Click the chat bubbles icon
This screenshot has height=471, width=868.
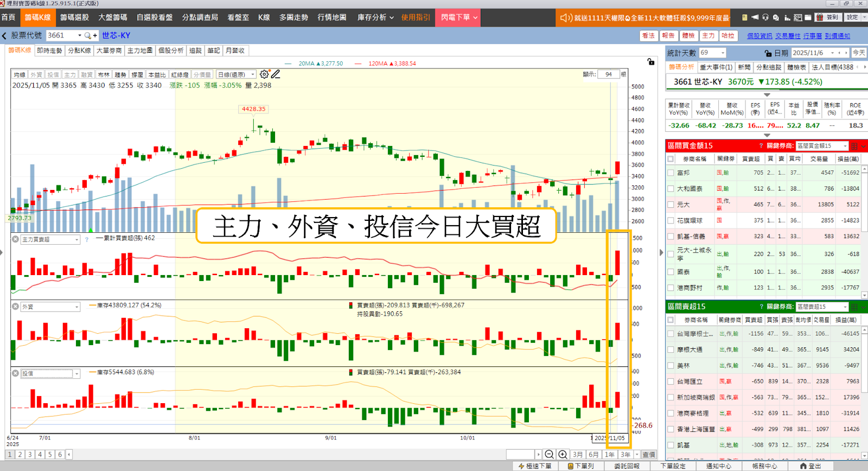click(x=776, y=17)
